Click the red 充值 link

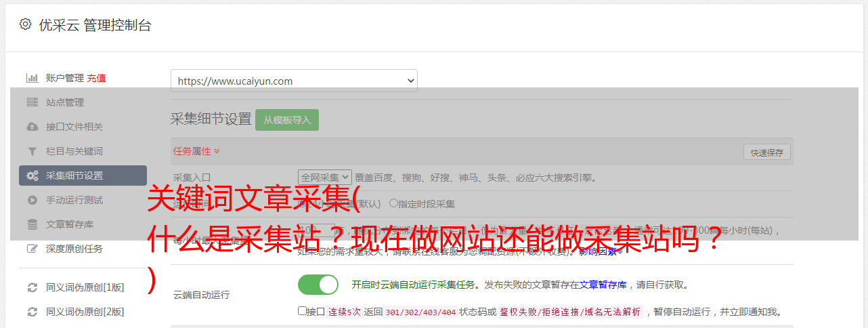click(96, 78)
